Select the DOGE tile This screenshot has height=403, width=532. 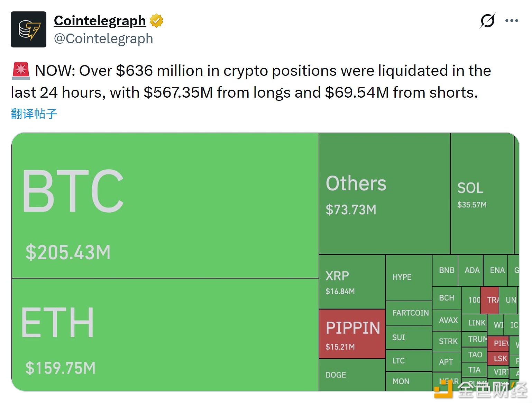click(352, 375)
